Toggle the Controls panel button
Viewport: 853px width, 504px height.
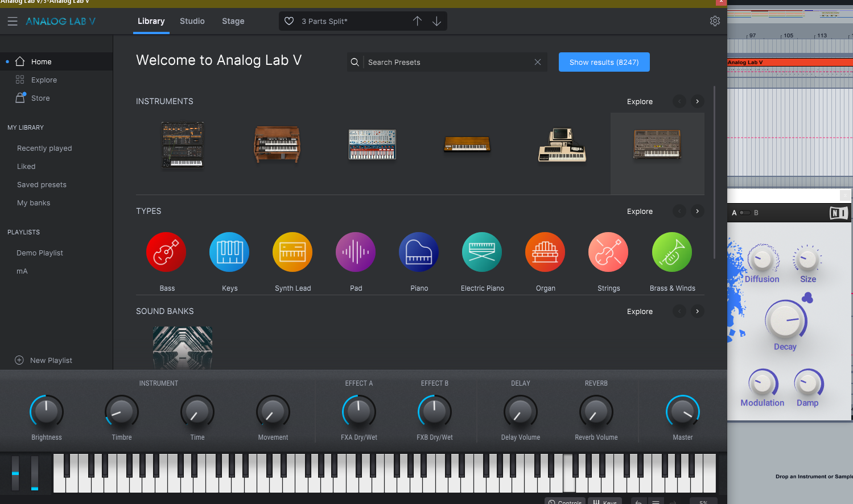click(565, 502)
